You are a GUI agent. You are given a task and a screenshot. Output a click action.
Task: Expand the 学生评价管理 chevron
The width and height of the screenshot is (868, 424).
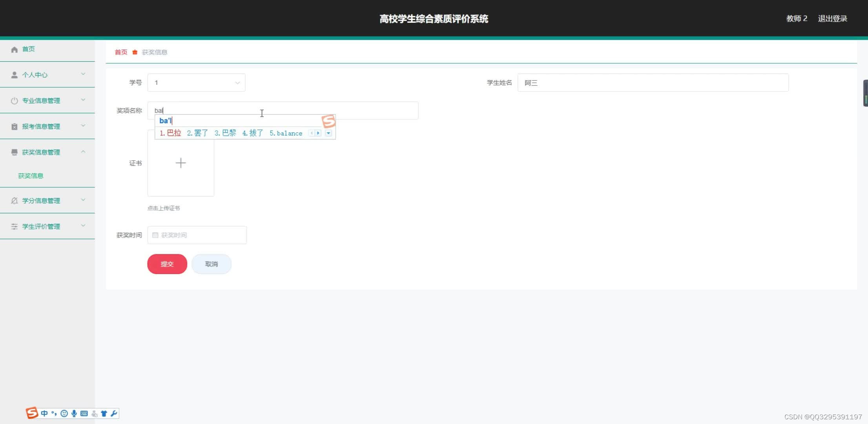click(x=83, y=226)
